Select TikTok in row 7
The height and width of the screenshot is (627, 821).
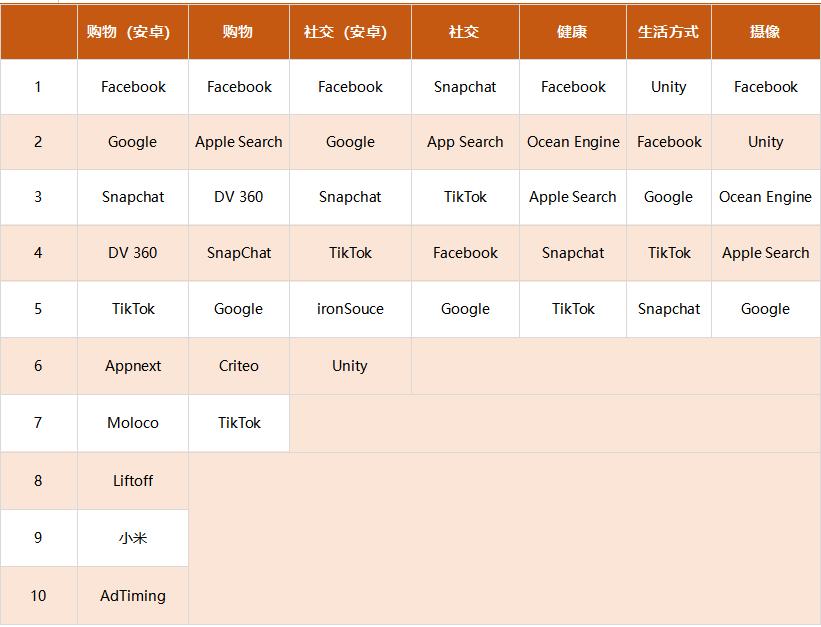point(239,423)
